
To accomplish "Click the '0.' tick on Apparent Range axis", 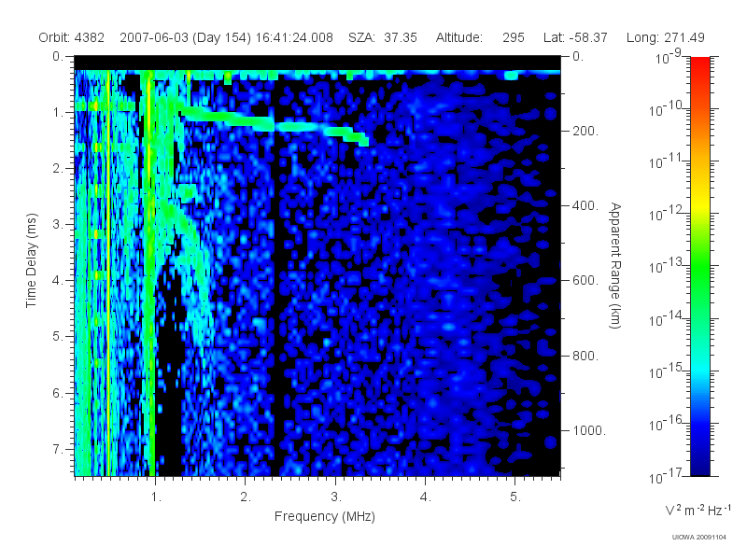I will tap(578, 56).
